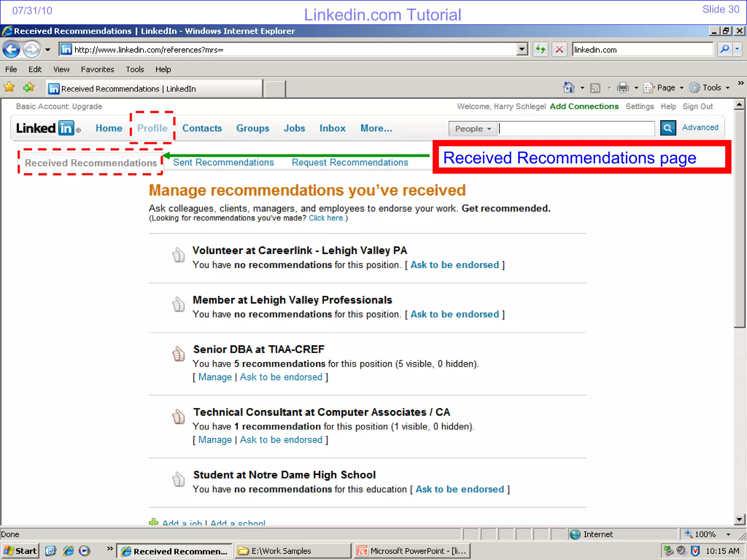Open the Tools gear command bar menu

[x=709, y=88]
